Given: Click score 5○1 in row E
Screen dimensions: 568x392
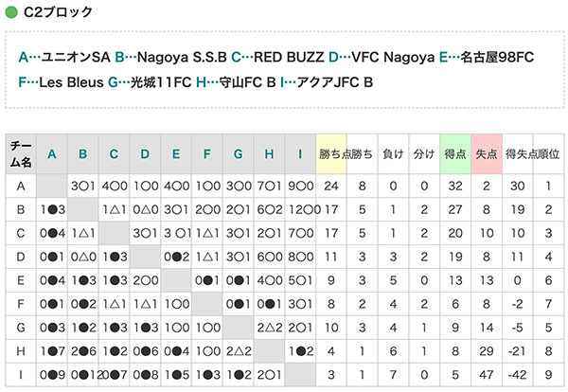Looking at the screenshot, I should pyautogui.click(x=300, y=280).
